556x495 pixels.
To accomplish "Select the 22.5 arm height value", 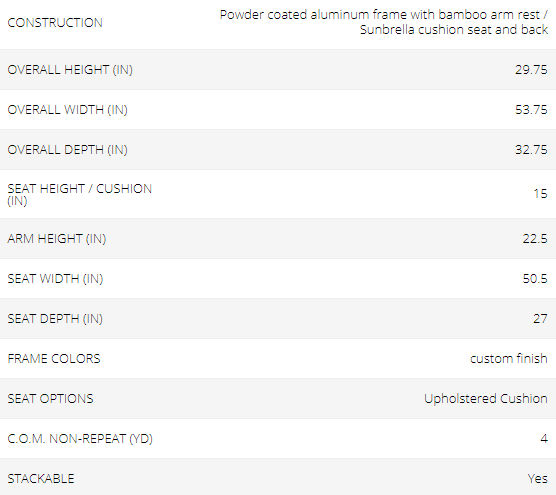I will coord(535,239).
